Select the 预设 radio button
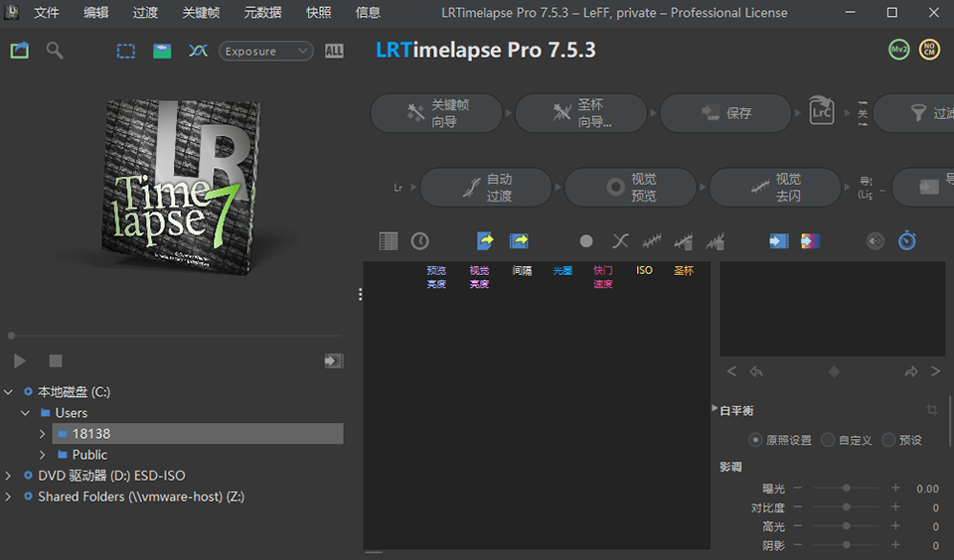 coord(888,440)
